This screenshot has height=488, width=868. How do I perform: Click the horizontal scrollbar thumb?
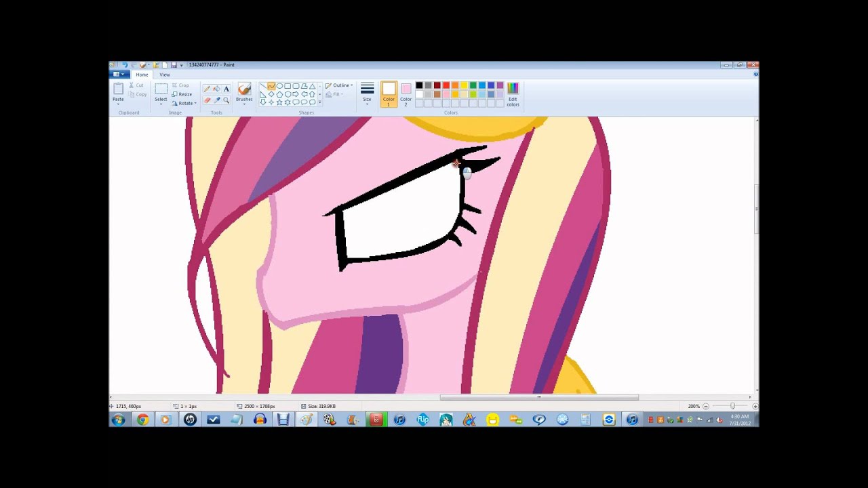point(539,397)
